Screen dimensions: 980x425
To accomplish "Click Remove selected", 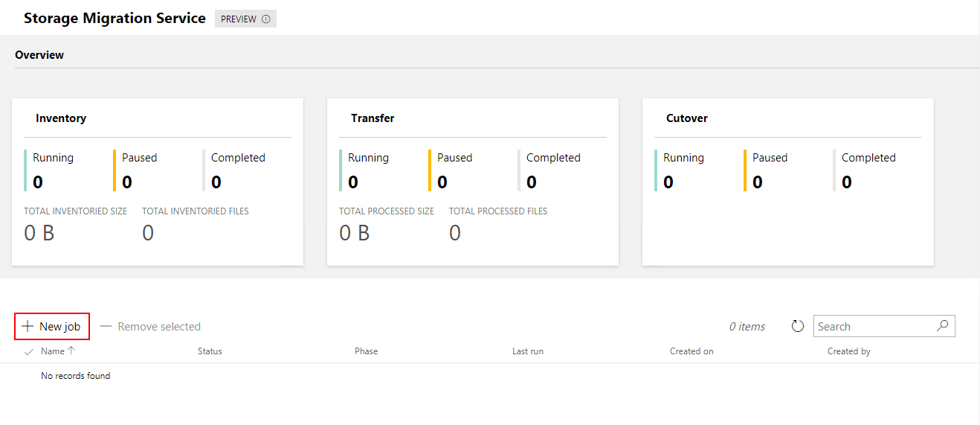I will (x=150, y=327).
